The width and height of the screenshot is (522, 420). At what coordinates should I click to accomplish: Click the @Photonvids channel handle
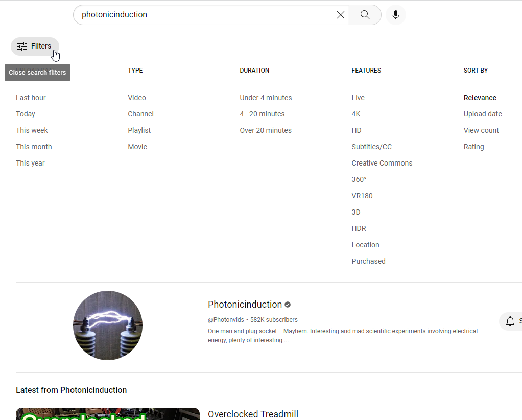226,320
